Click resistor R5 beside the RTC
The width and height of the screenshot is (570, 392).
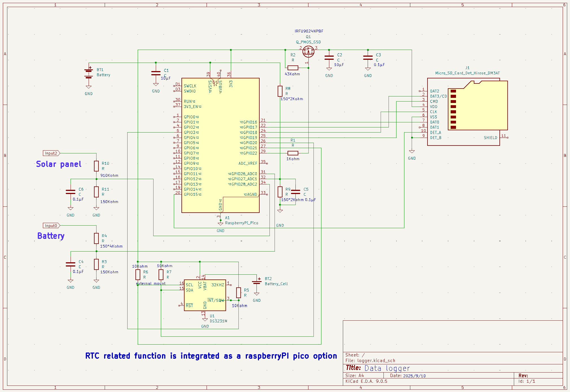point(238,293)
